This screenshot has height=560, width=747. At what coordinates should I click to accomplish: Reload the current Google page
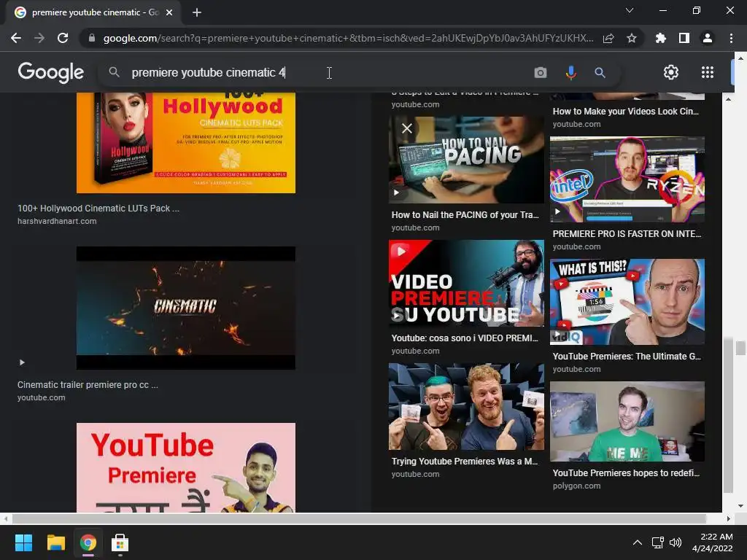[x=63, y=38]
